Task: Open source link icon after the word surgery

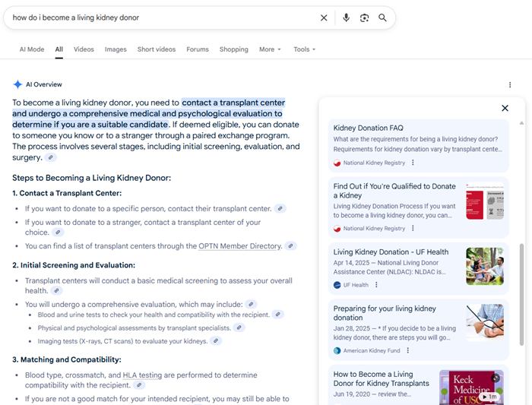Action: tap(51, 157)
